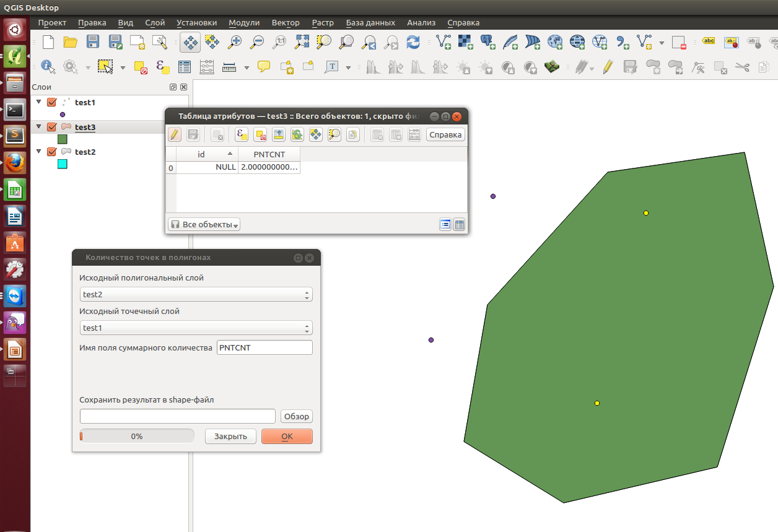Click the cyan test2 layer color swatch
Screen dimensions: 778x532
(x=62, y=164)
